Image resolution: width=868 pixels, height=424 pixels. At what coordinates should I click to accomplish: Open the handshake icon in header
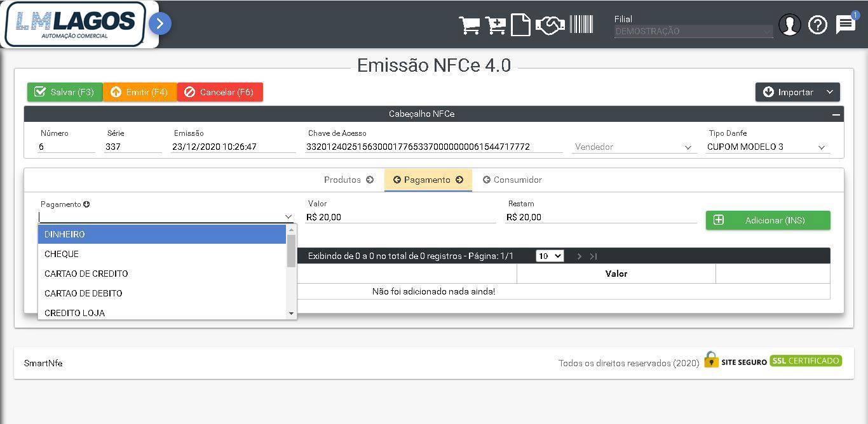(x=550, y=25)
